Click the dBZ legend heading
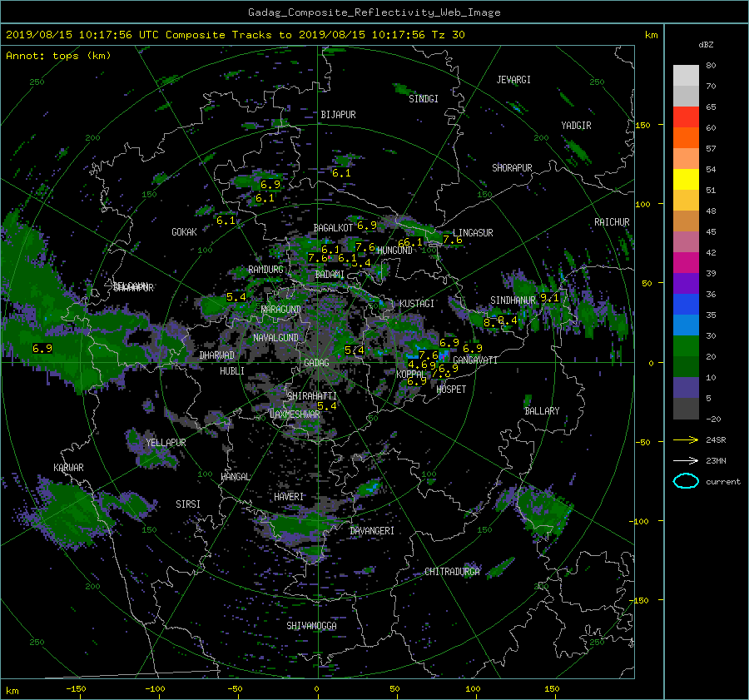 [x=706, y=45]
